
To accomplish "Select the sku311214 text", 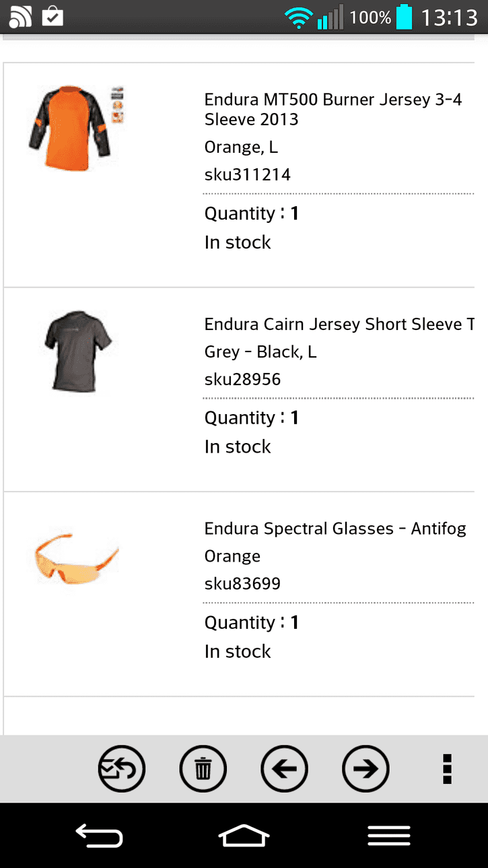I will [x=248, y=175].
